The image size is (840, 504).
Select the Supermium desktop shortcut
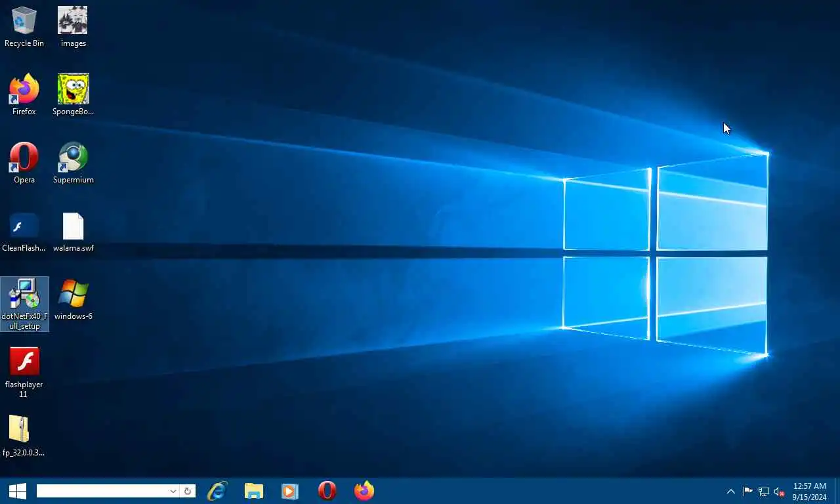point(73,163)
